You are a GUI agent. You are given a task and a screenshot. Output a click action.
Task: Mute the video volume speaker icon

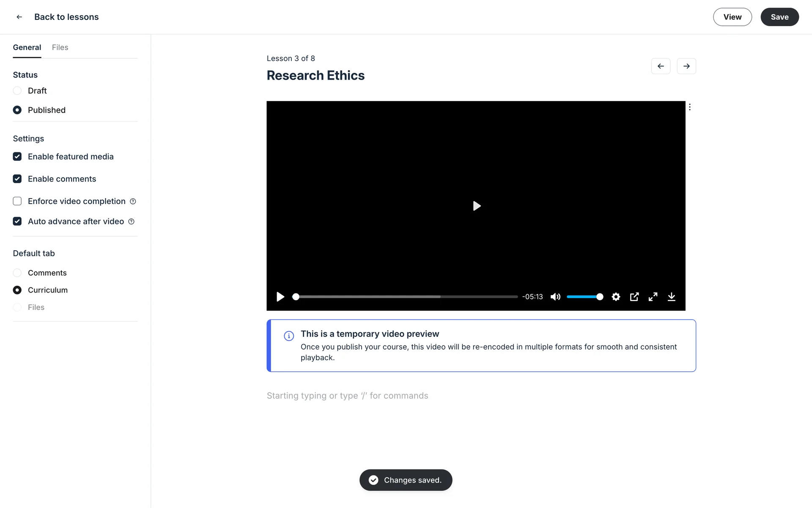click(555, 297)
